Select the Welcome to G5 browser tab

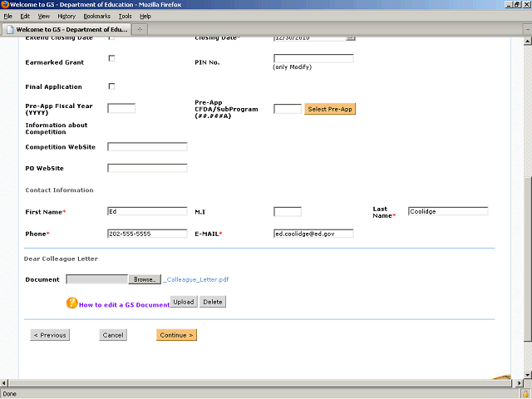(66, 30)
